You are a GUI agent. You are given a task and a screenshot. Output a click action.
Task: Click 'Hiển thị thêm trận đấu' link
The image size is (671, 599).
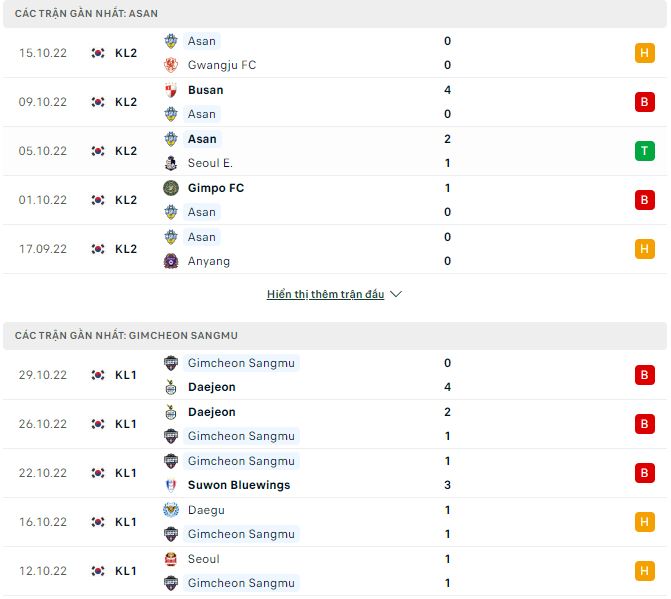point(325,295)
